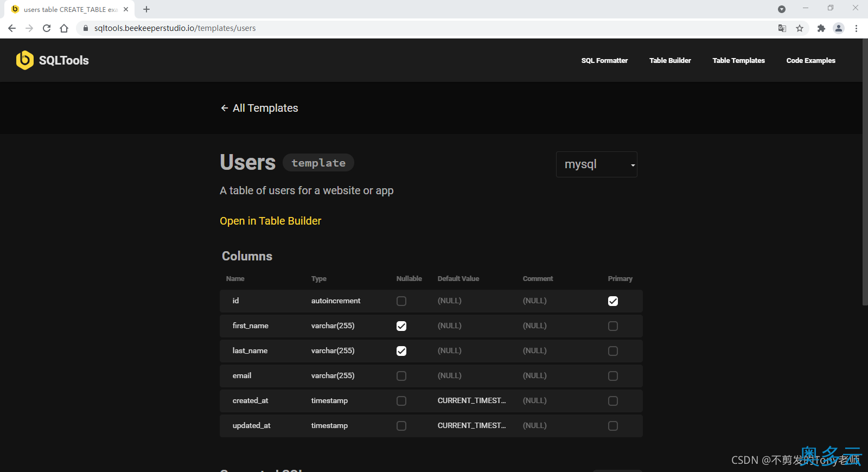Click timestamp type in created_at row

329,400
